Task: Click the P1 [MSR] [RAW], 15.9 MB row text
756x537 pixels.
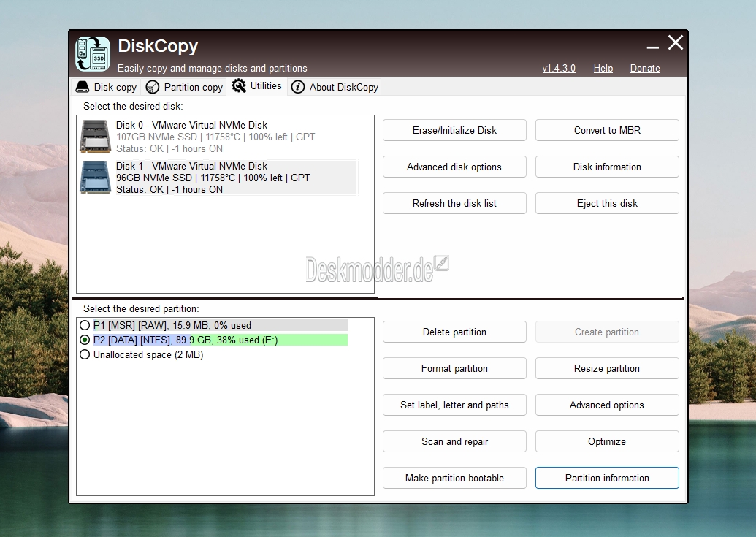Action: coord(172,325)
